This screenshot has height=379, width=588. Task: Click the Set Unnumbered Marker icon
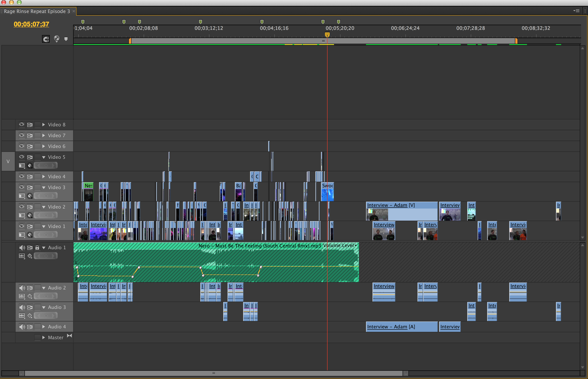(x=66, y=39)
